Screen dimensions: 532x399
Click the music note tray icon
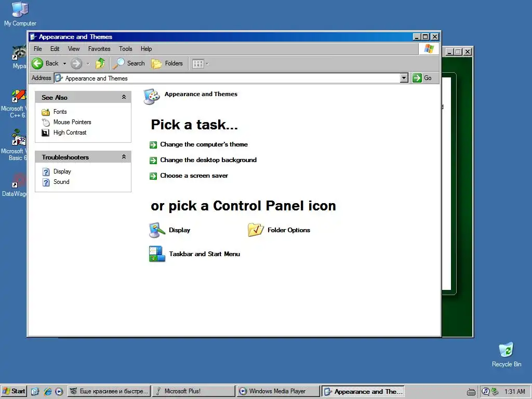(486, 392)
